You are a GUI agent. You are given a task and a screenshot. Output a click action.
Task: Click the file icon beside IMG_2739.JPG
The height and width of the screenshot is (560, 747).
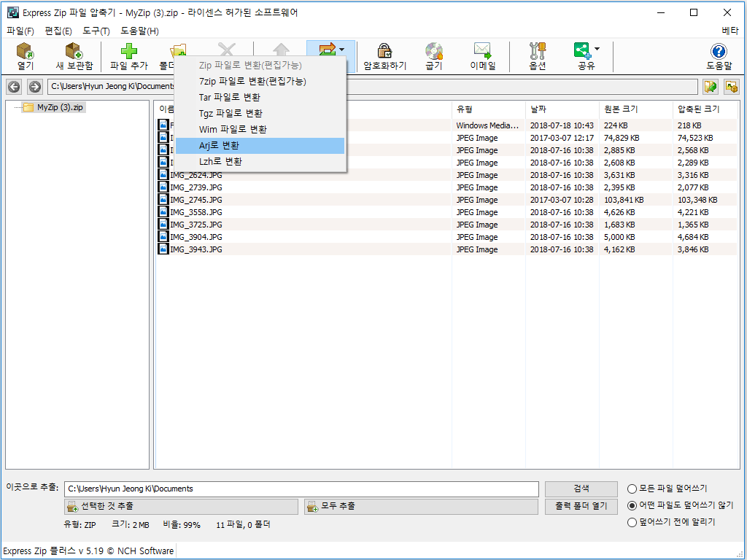click(x=163, y=187)
